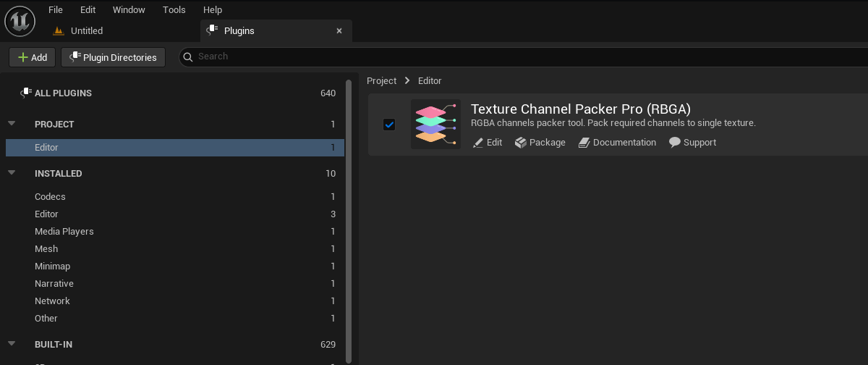Click the Unreal Engine logo icon
868x365 pixels.
pyautogui.click(x=20, y=20)
